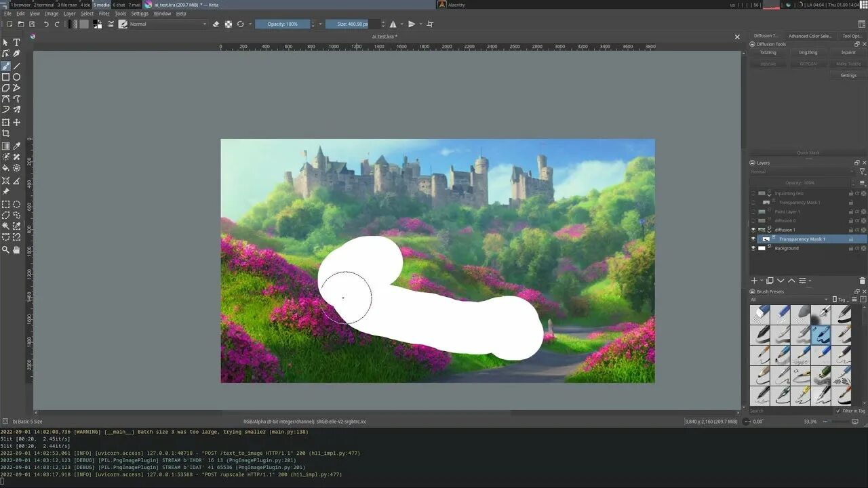The width and height of the screenshot is (868, 488).
Task: Adjust the Opacity 100% slider
Action: [x=282, y=24]
